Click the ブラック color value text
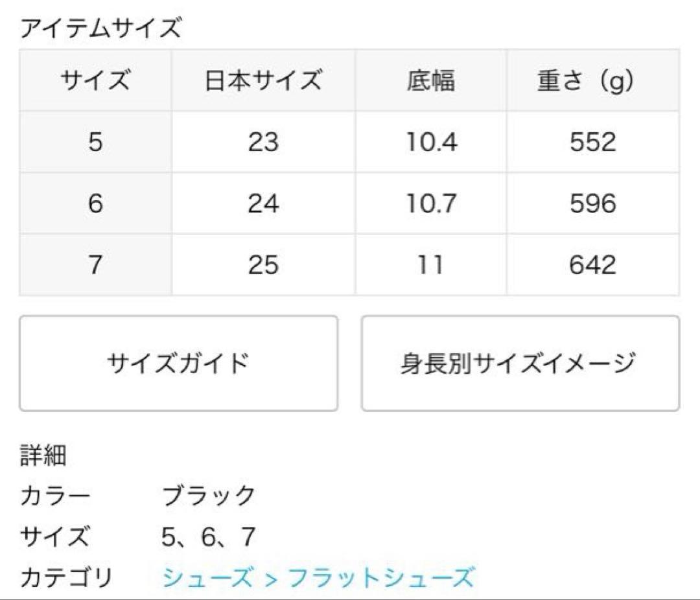Viewport: 700px width, 600px height. click(209, 496)
